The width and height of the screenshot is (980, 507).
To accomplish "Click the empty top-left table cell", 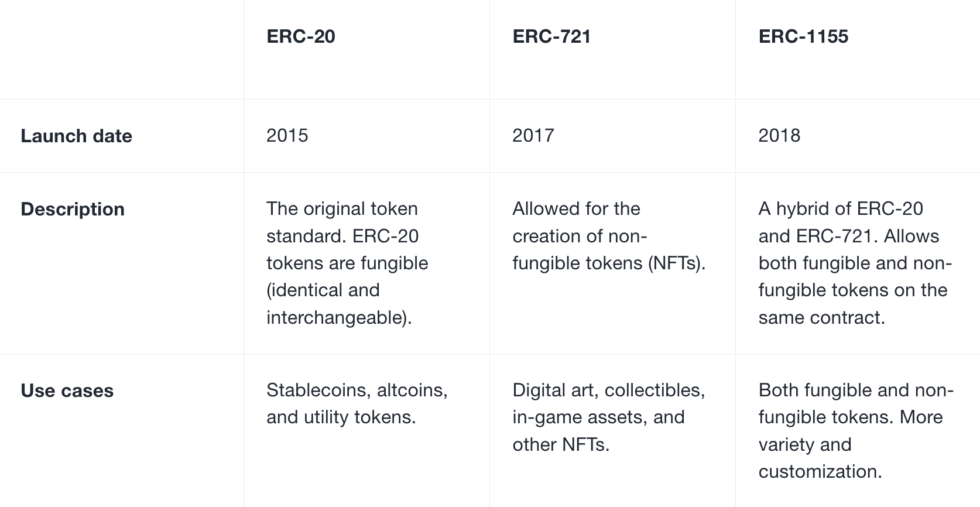I will coord(121,49).
